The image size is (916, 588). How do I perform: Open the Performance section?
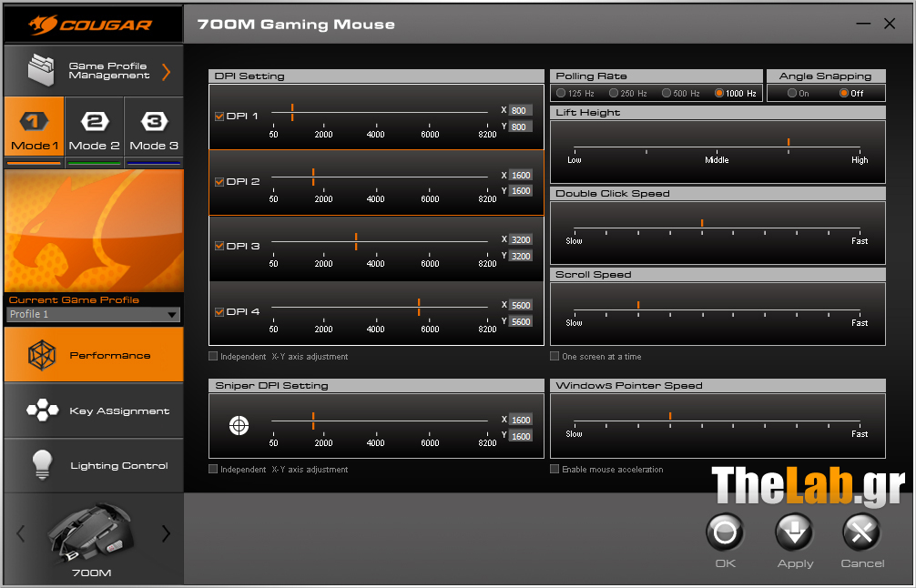pos(94,354)
